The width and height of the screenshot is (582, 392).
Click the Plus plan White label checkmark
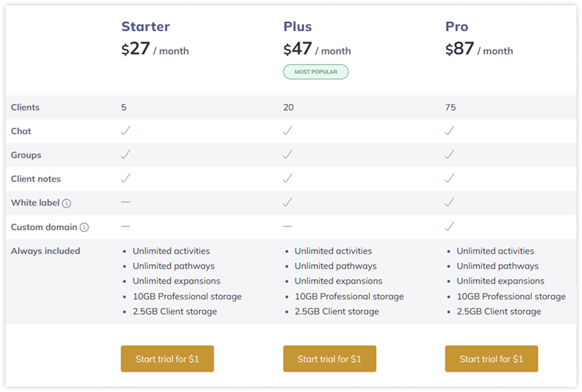click(288, 202)
